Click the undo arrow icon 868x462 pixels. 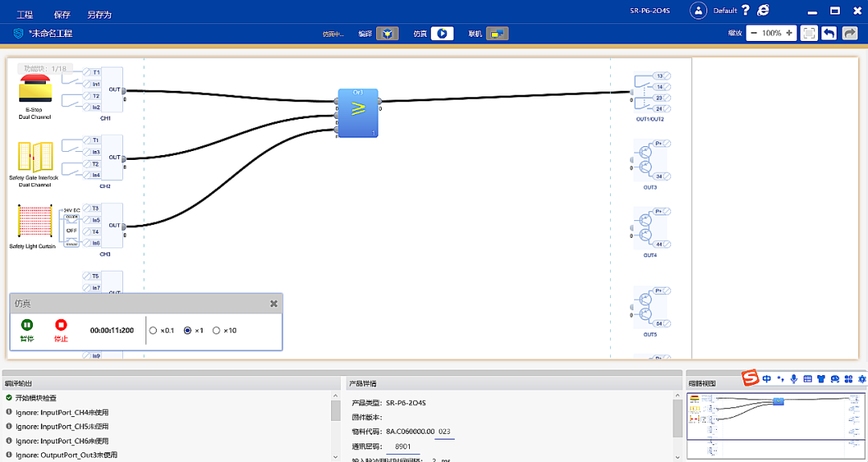(829, 34)
